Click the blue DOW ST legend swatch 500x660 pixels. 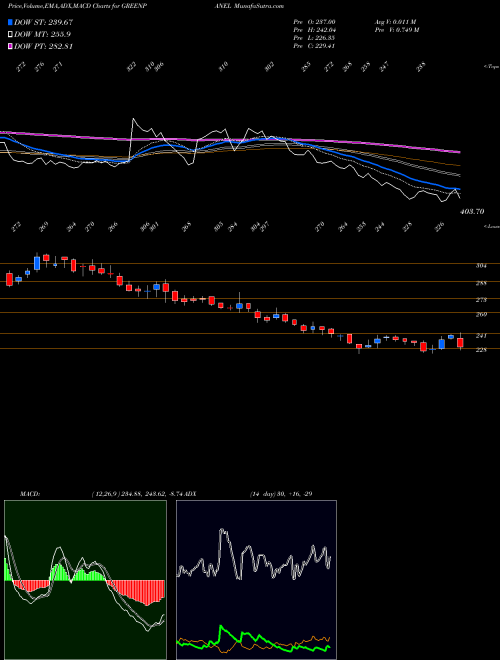click(x=10, y=22)
